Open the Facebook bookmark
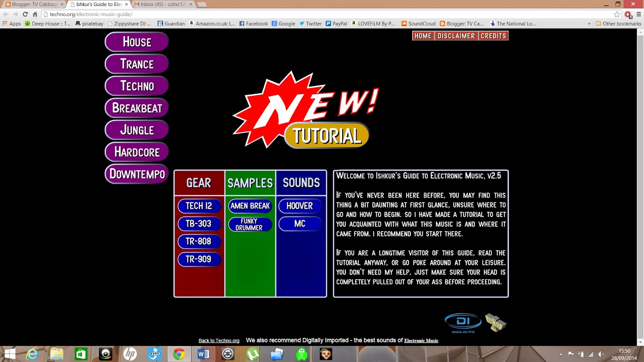644x362 pixels. (254, 24)
